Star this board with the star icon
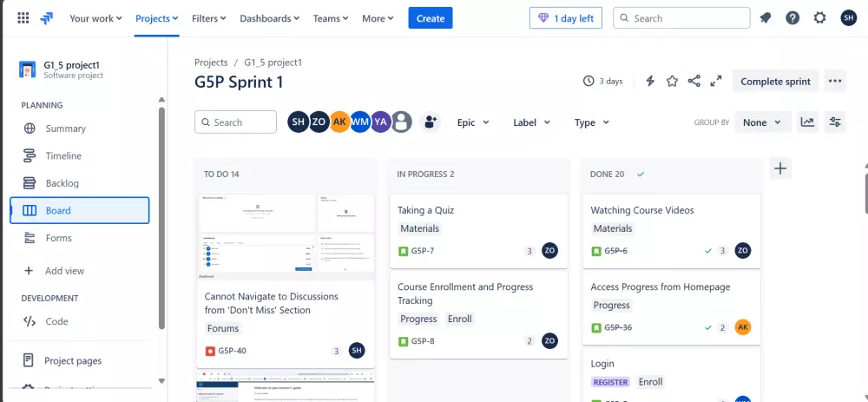 [x=672, y=82]
